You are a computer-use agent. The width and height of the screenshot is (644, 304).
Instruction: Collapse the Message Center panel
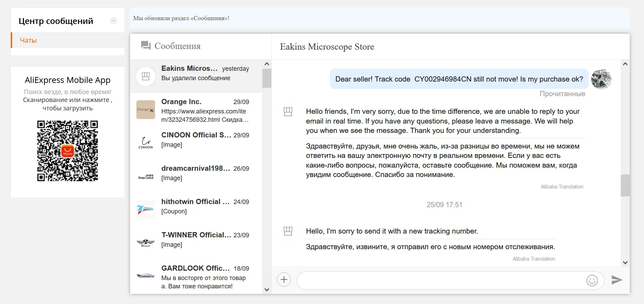point(113,21)
